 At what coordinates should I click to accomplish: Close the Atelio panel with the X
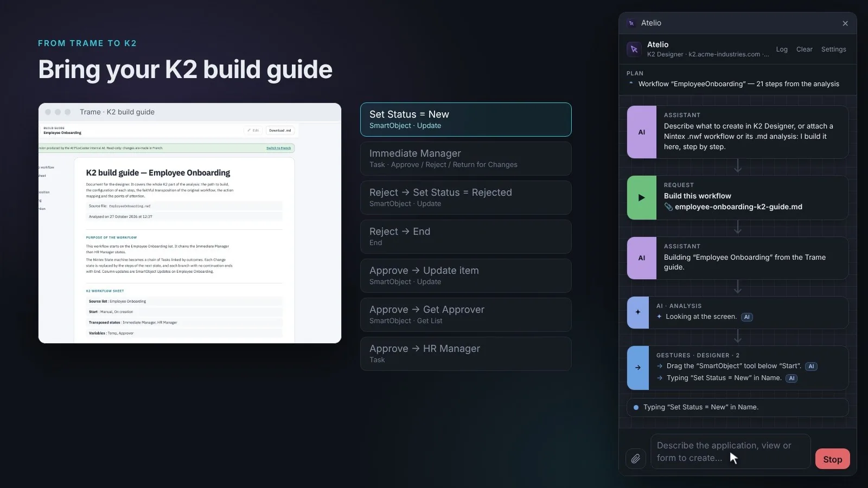pyautogui.click(x=845, y=23)
